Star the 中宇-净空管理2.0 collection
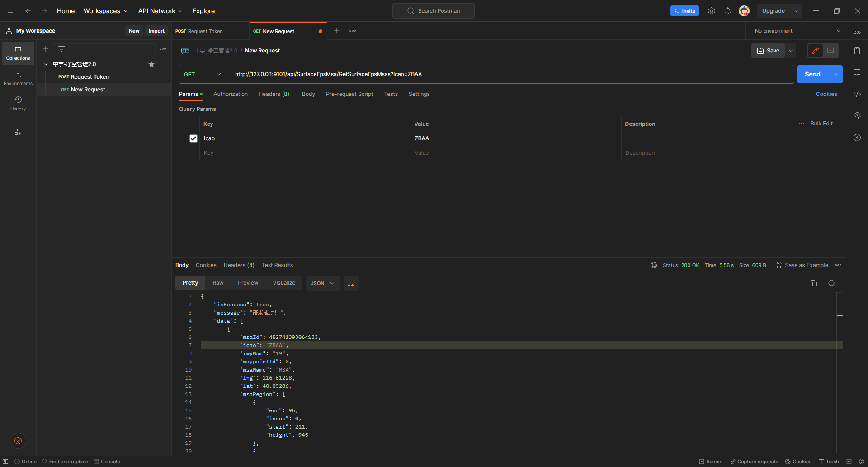Image resolution: width=868 pixels, height=467 pixels. pos(151,64)
